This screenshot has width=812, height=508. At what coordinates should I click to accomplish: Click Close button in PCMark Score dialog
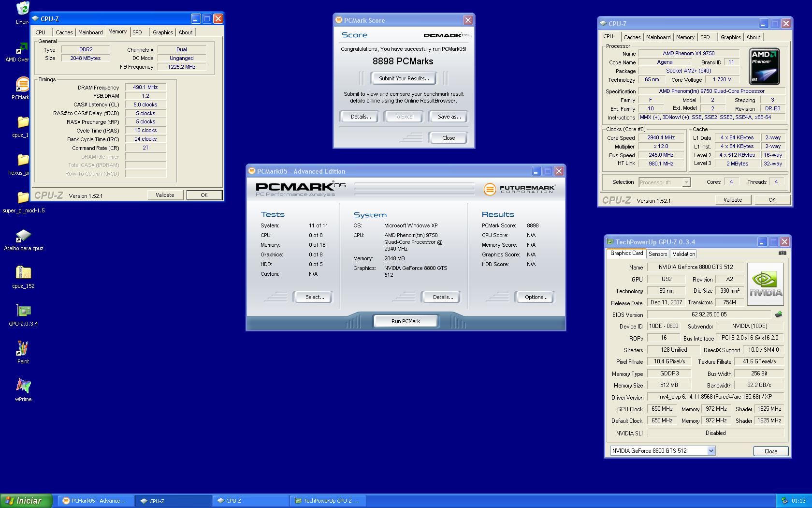449,138
